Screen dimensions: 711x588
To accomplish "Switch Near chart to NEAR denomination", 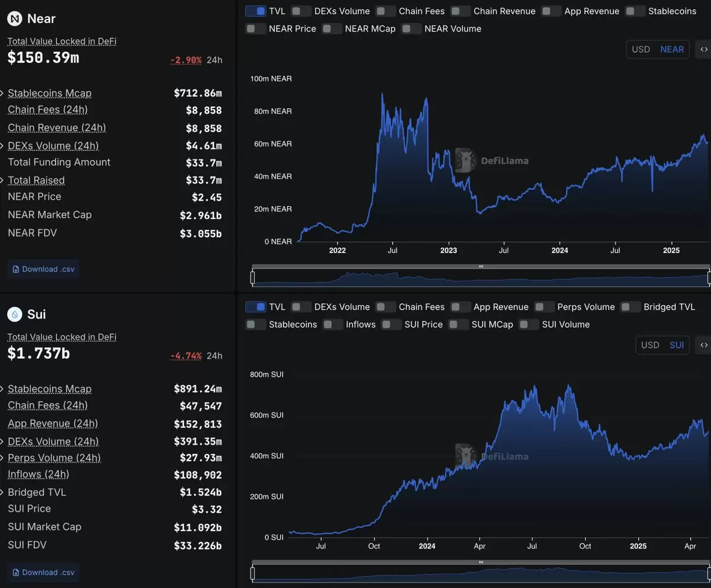I will (x=672, y=49).
